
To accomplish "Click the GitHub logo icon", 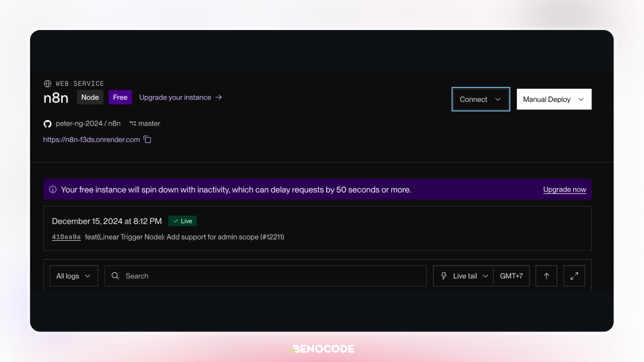I will click(x=47, y=123).
